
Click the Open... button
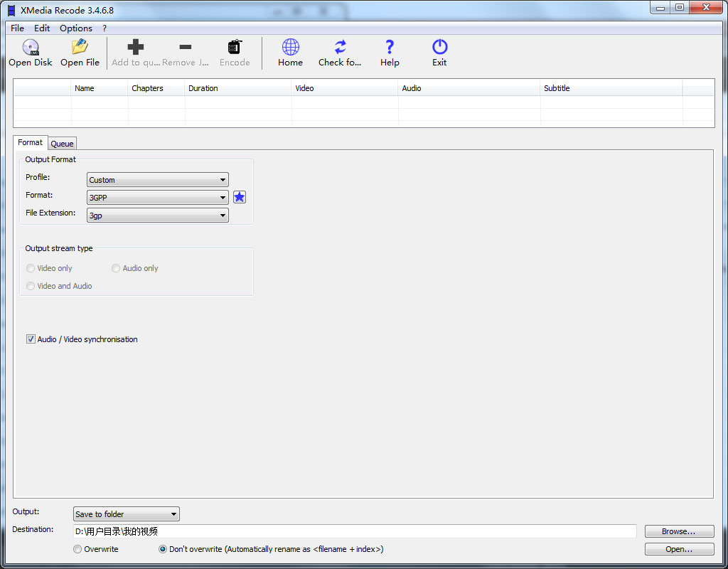tap(678, 549)
